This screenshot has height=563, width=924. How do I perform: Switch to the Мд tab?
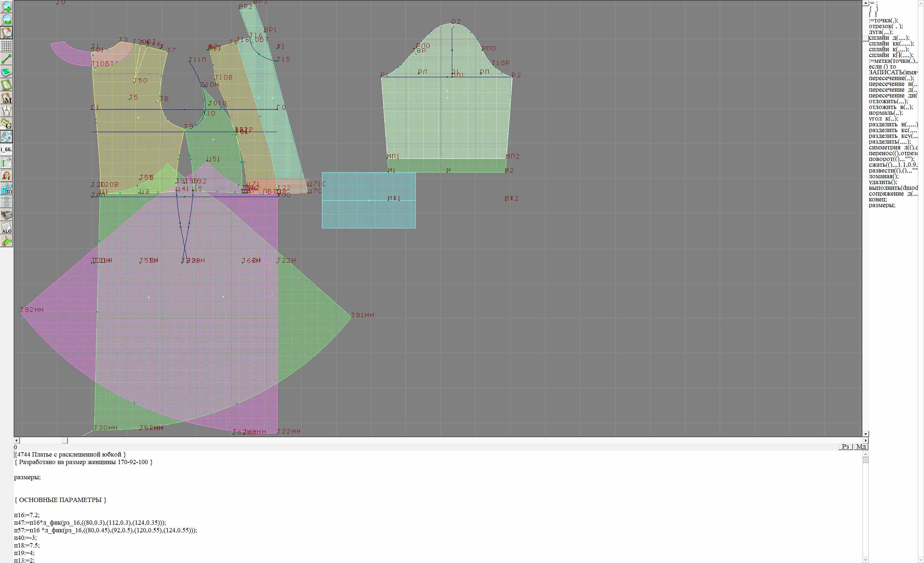point(861,446)
